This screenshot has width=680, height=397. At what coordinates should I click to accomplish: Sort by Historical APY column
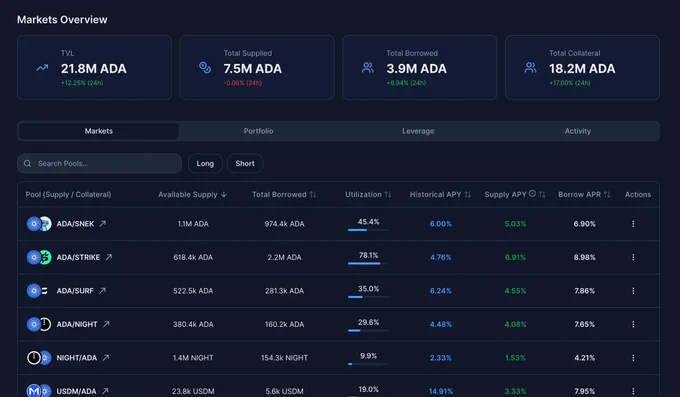(x=440, y=194)
